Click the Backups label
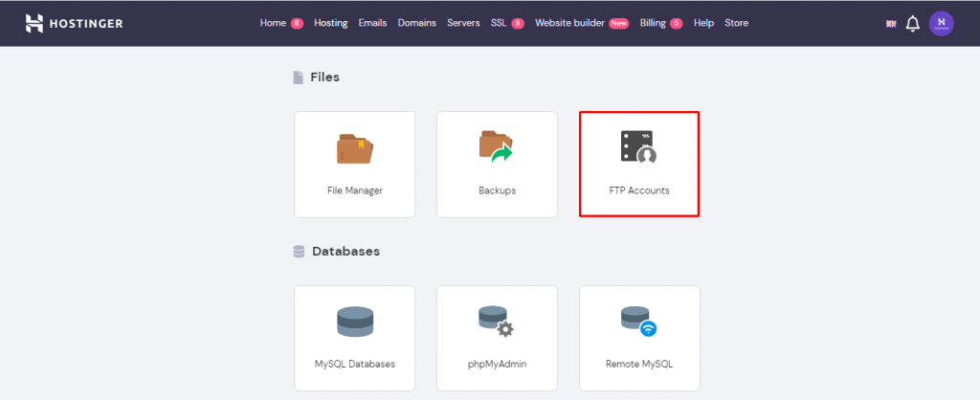The height and width of the screenshot is (400, 980). tap(497, 190)
